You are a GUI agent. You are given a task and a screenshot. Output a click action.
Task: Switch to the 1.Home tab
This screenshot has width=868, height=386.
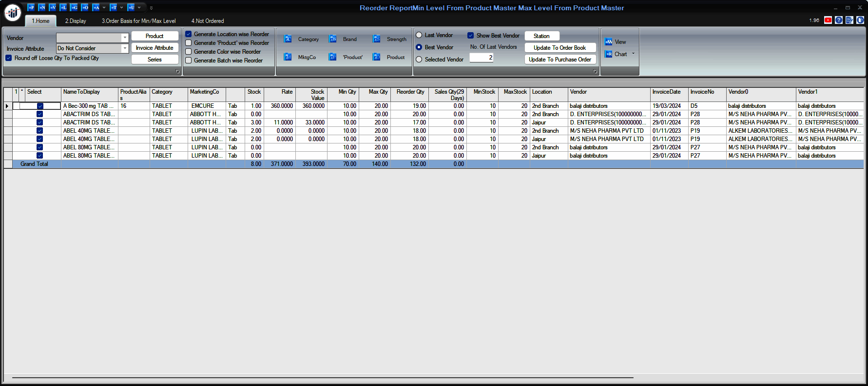click(41, 21)
